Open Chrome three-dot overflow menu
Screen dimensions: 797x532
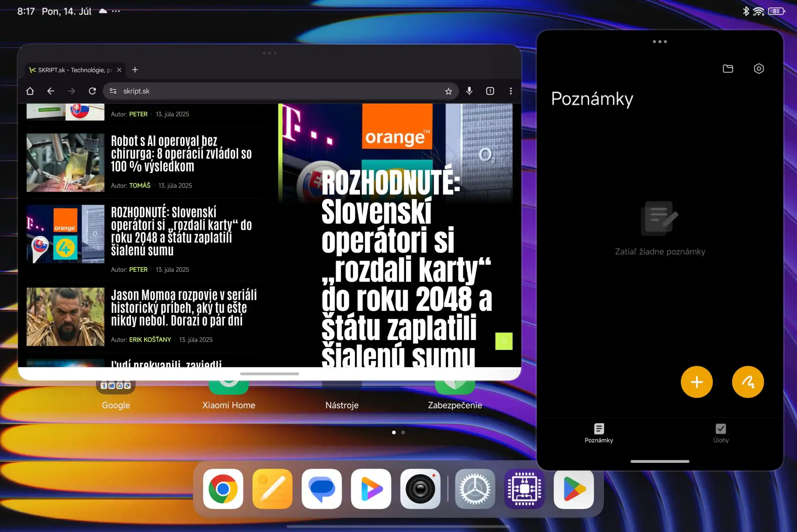(x=511, y=91)
